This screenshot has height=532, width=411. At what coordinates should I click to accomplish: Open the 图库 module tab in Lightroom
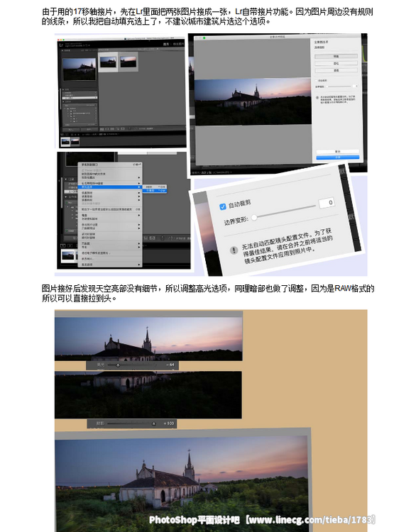pyautogui.click(x=166, y=44)
